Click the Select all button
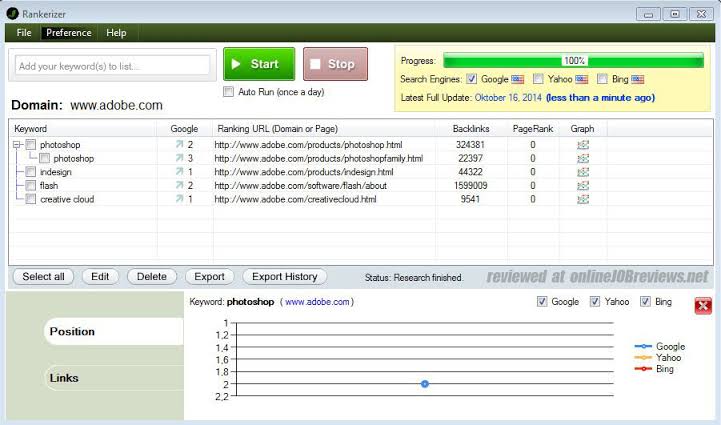 pyautogui.click(x=43, y=277)
